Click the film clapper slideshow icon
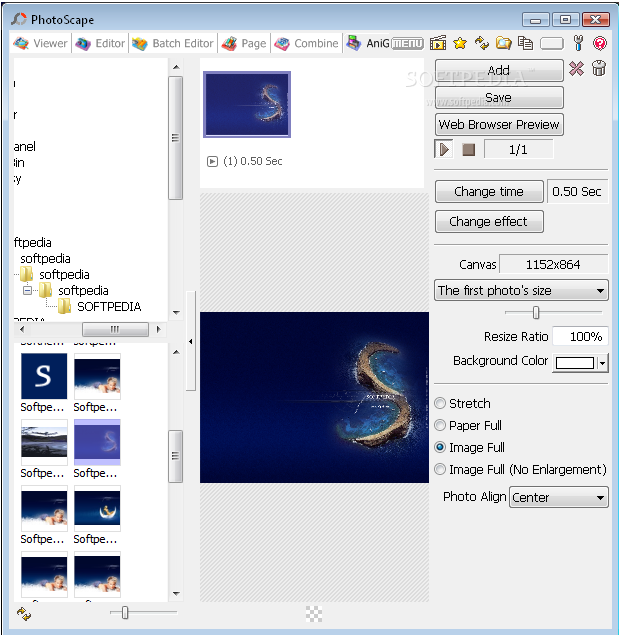Screen dimensions: 619x635 (438, 43)
